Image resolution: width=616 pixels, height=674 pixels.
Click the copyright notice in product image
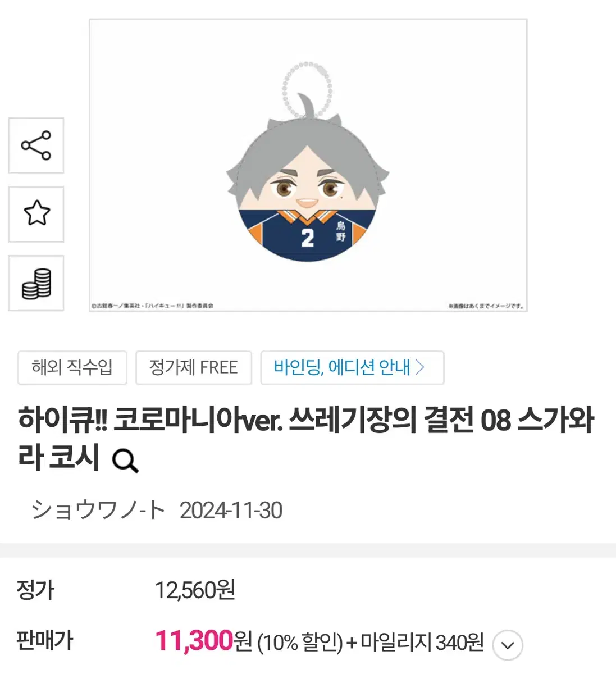click(152, 306)
